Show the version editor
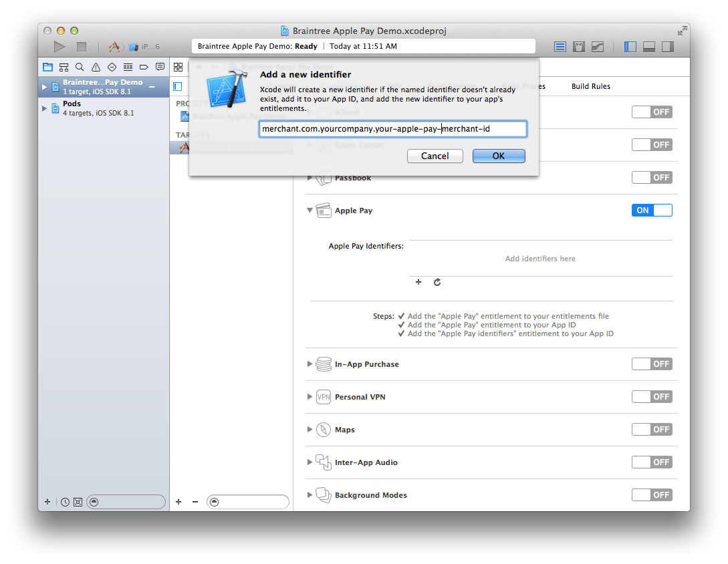 (x=598, y=47)
